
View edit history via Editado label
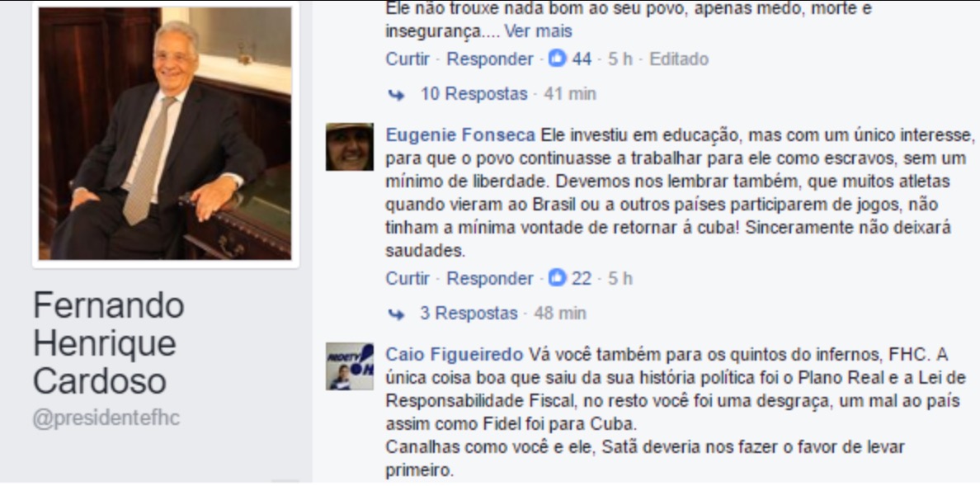[679, 59]
